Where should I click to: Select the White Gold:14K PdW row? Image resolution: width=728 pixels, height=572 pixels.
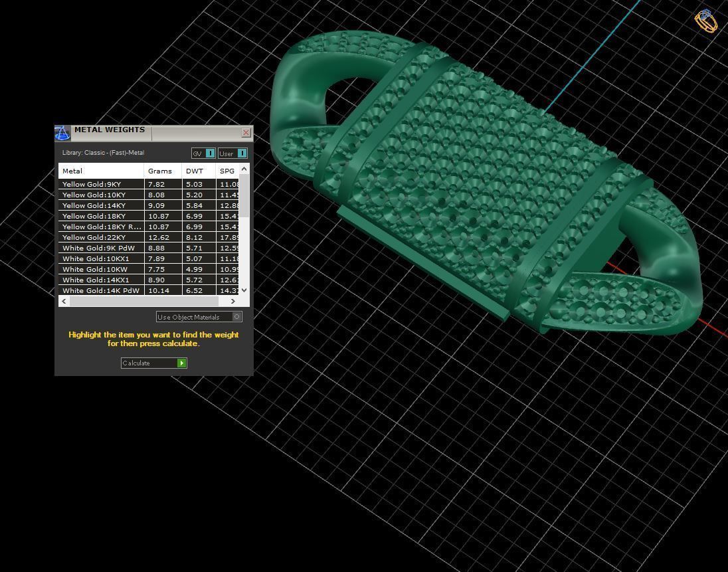pos(149,290)
